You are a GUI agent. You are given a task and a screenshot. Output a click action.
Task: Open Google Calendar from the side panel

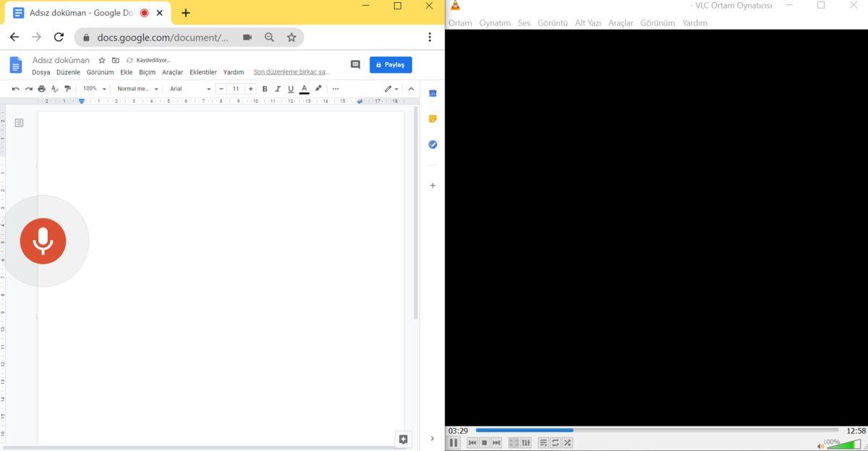(x=433, y=93)
